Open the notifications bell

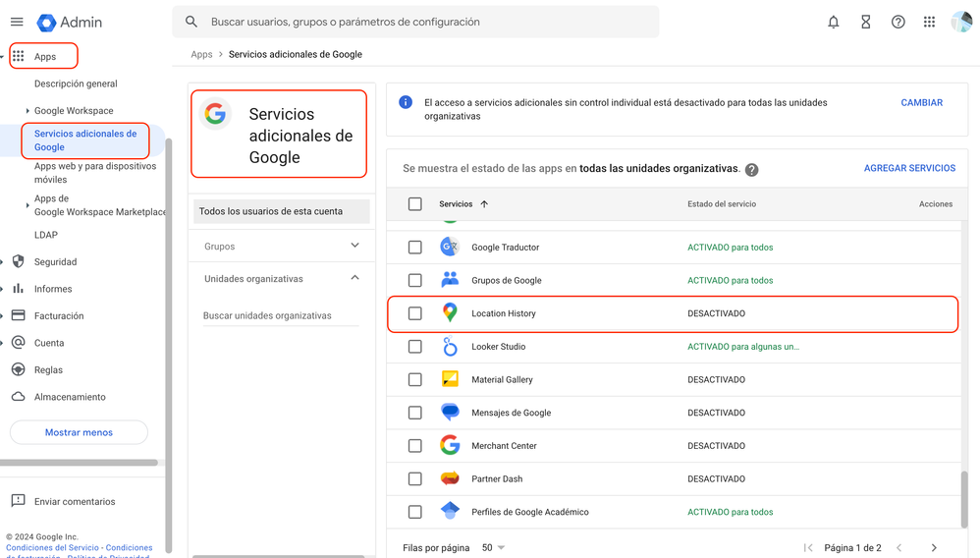click(x=833, y=22)
